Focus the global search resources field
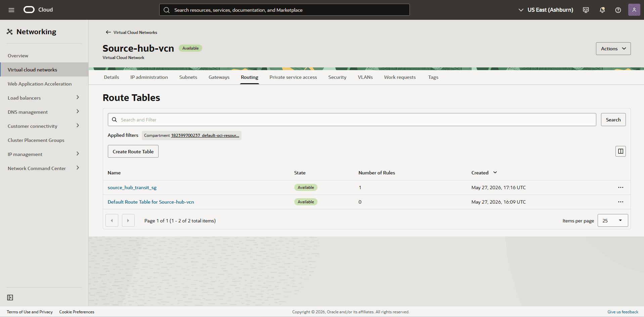 (285, 10)
